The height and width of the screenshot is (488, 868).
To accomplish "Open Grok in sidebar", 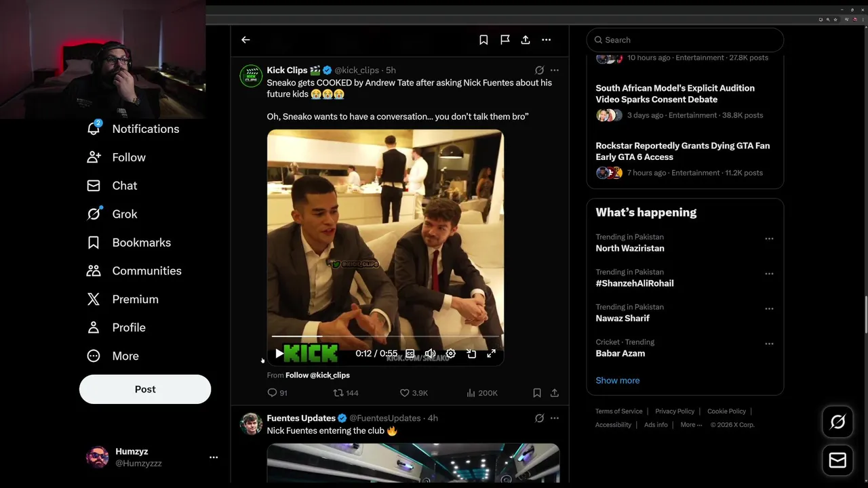I will pos(112,214).
